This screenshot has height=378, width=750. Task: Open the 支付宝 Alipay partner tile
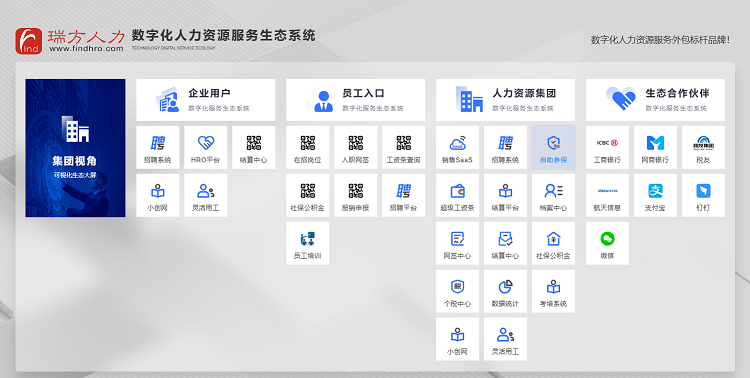(x=655, y=195)
